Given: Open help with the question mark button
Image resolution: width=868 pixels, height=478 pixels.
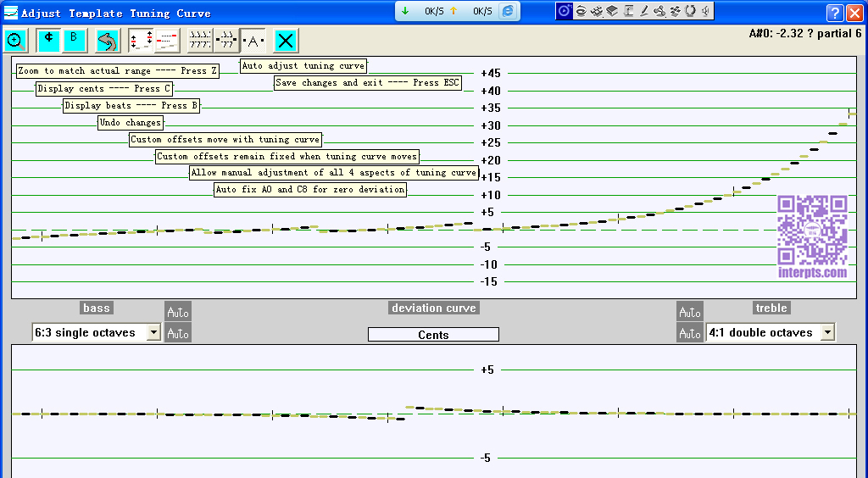Looking at the screenshot, I should [x=835, y=13].
